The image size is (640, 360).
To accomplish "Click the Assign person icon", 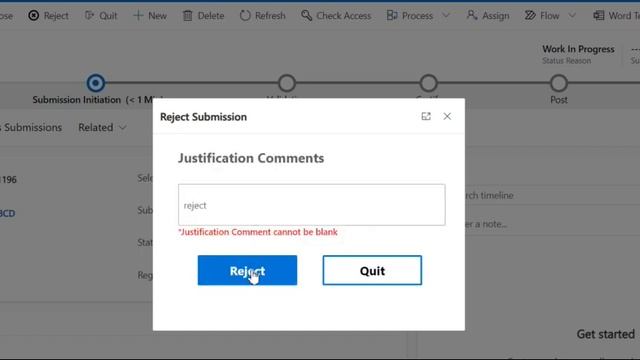I will click(472, 16).
